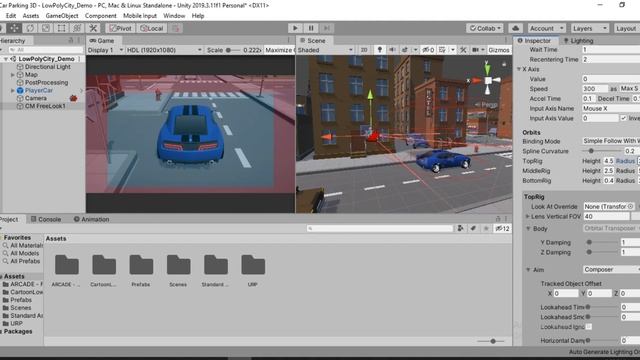Open Scene view tools wrench icon
The width and height of the screenshot is (640, 360).
tap(463, 50)
